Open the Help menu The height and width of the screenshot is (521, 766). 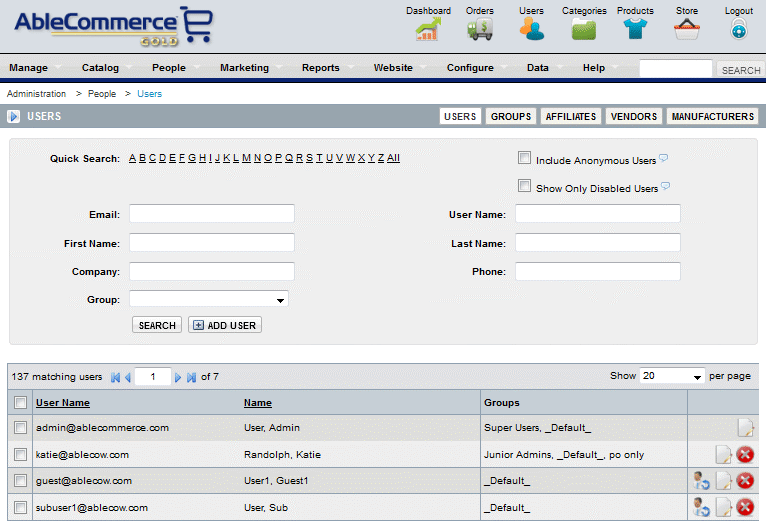tap(594, 67)
